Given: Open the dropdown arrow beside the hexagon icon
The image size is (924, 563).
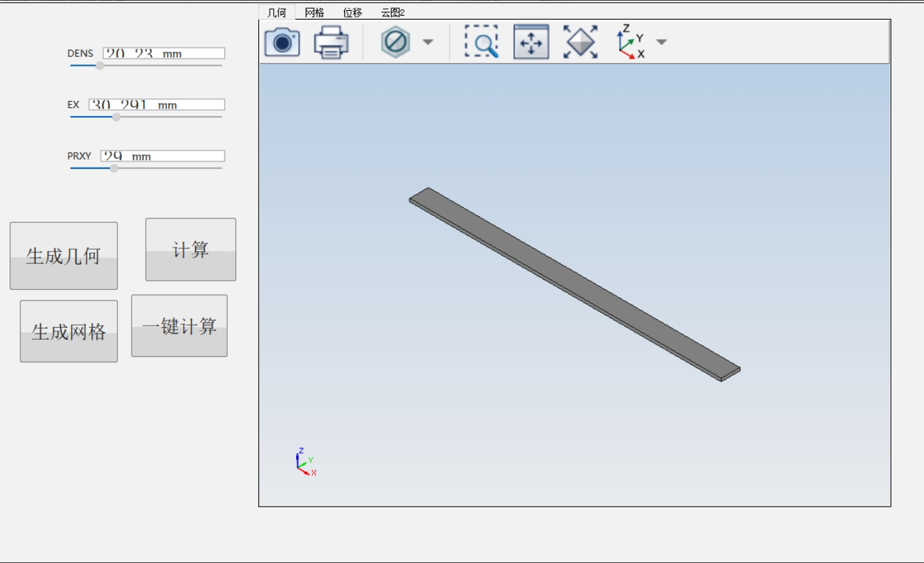Looking at the screenshot, I should [428, 42].
